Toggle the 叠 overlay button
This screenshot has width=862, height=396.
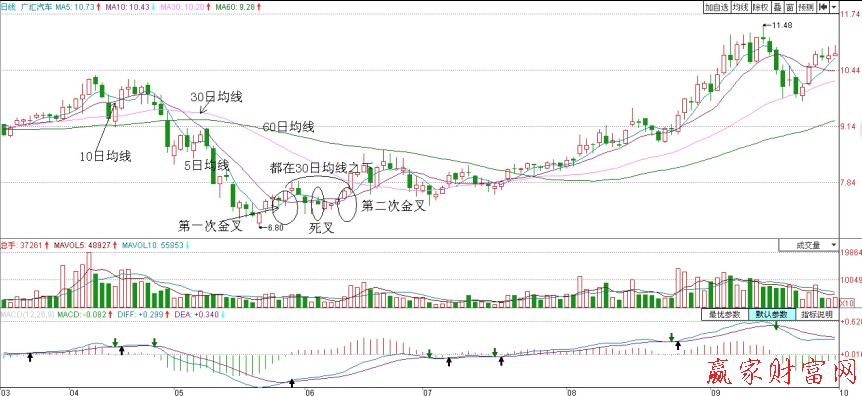777,7
